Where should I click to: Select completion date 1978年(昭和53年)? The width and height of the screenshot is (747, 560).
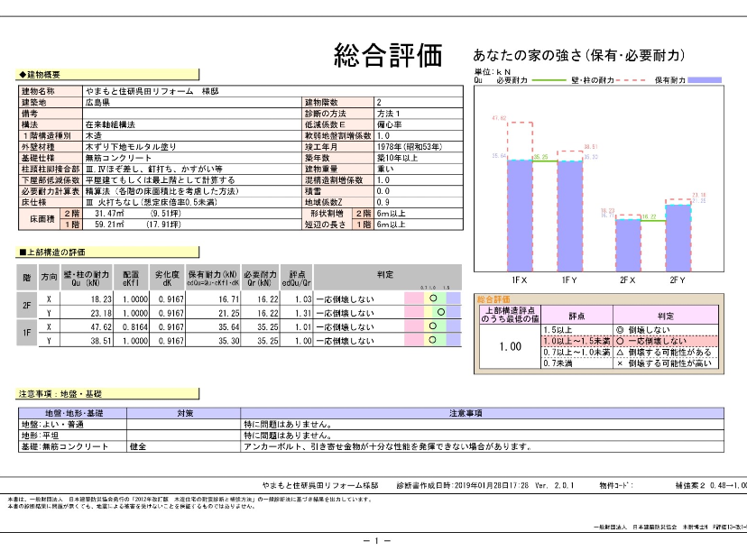pyautogui.click(x=410, y=147)
